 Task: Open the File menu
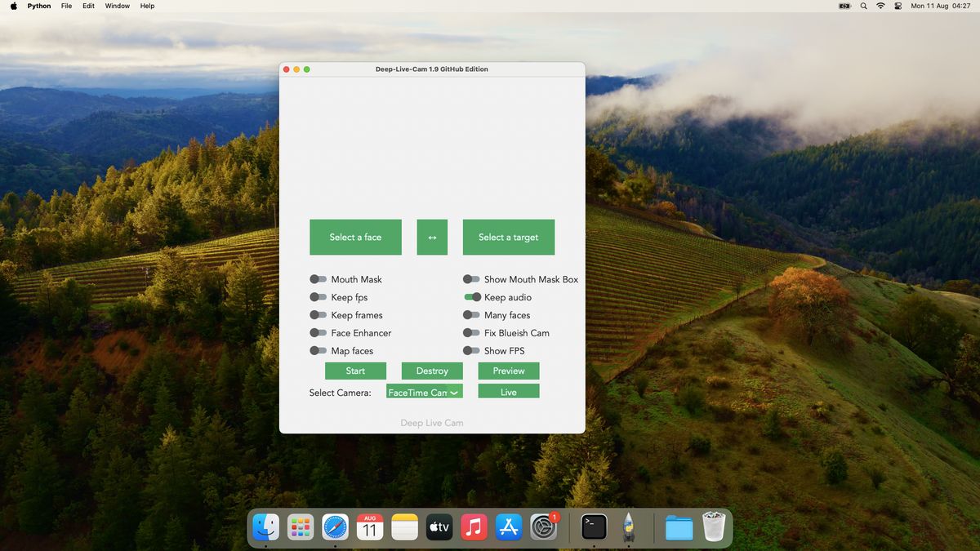65,6
